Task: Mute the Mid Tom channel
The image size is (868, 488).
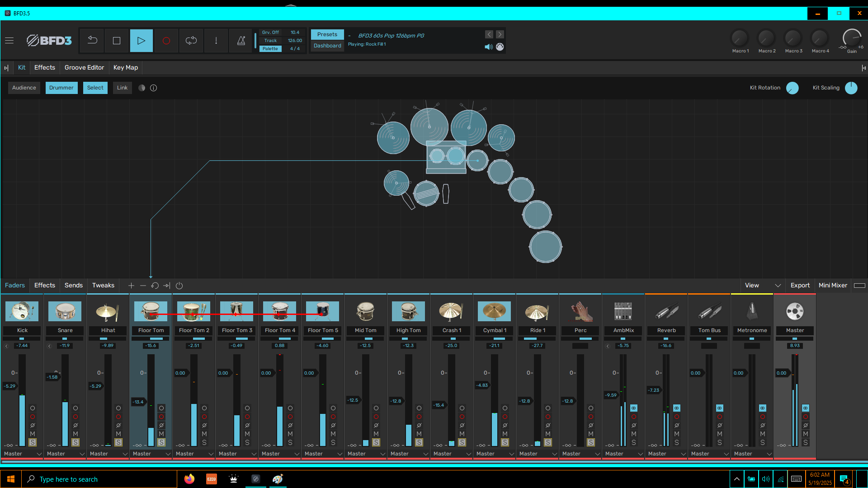Action: click(x=376, y=434)
